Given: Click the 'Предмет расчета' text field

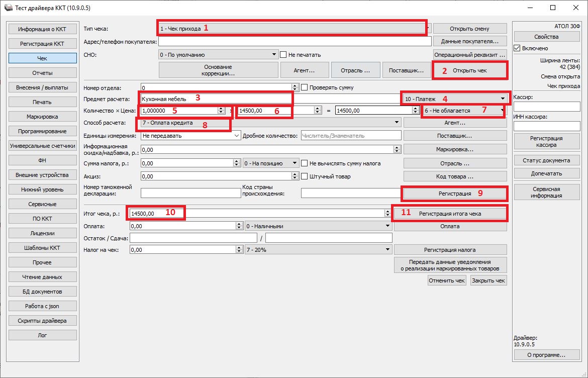Looking at the screenshot, I should [x=216, y=99].
